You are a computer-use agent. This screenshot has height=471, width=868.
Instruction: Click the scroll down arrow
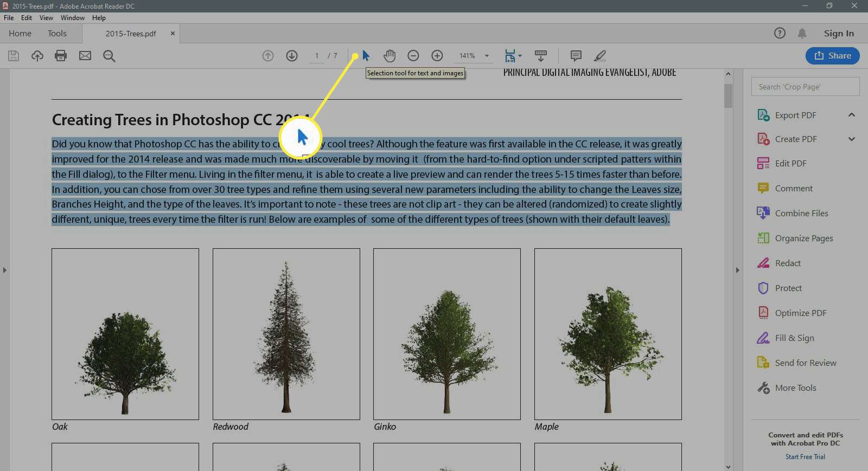(728, 467)
